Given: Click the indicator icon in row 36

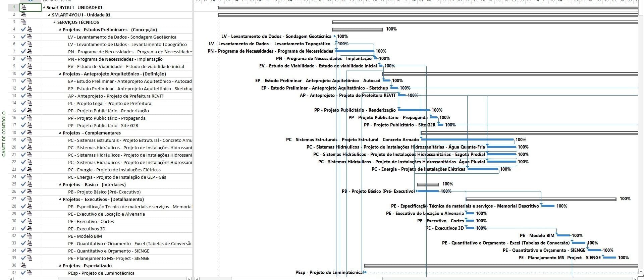Looking at the screenshot, I should [x=23, y=266].
